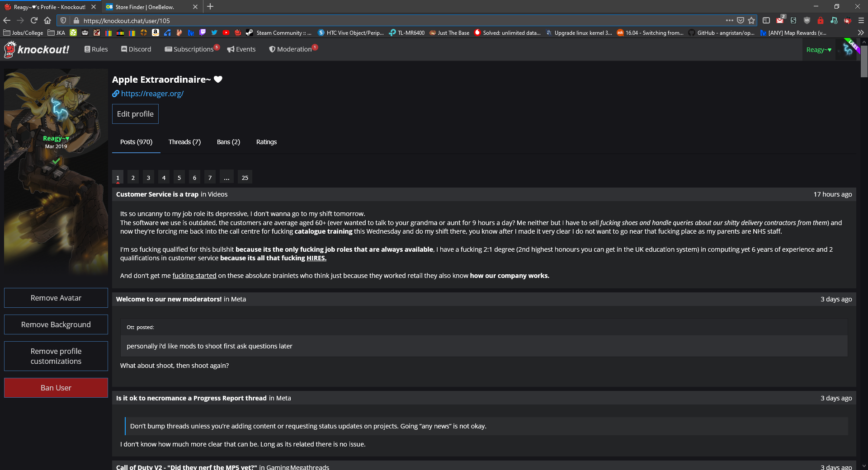The image size is (868, 470).
Task: Bookmark this page with star icon
Action: click(751, 20)
